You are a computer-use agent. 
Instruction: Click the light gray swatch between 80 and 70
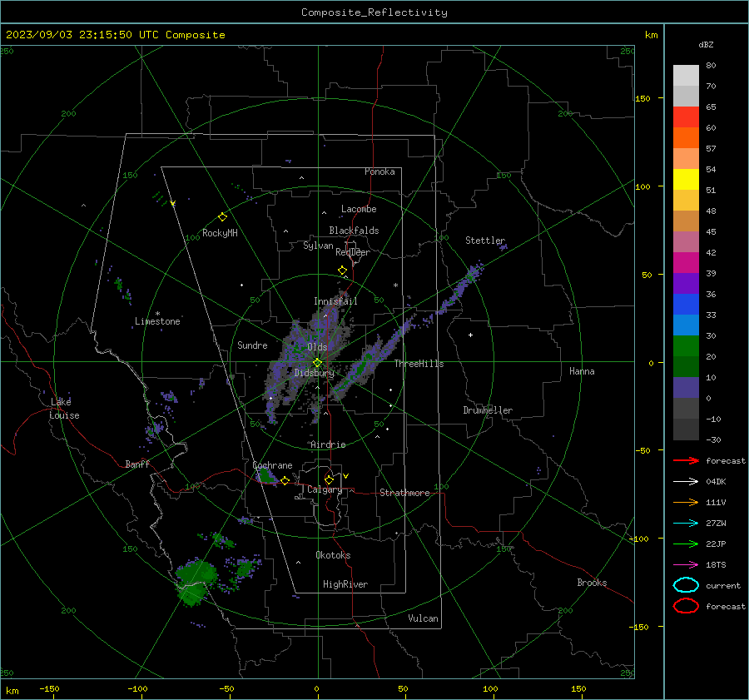click(x=686, y=76)
